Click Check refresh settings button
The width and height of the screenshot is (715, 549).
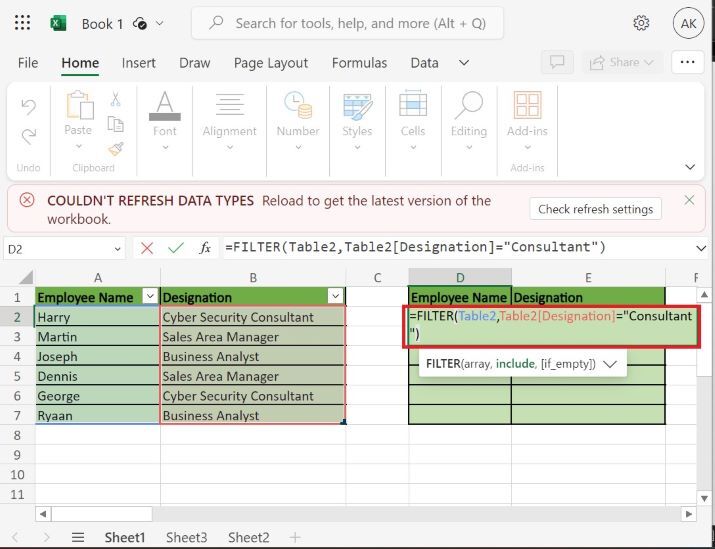coord(596,209)
